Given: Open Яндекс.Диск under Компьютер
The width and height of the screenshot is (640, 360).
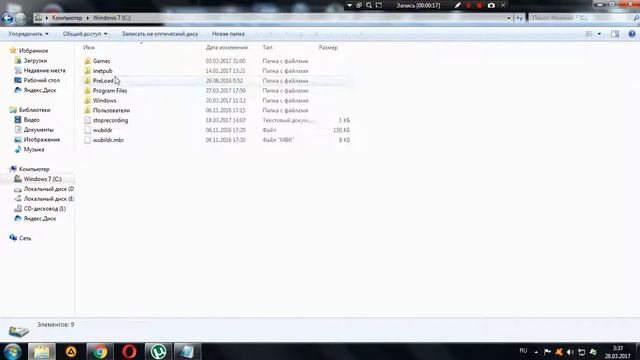Looking at the screenshot, I should (x=40, y=218).
